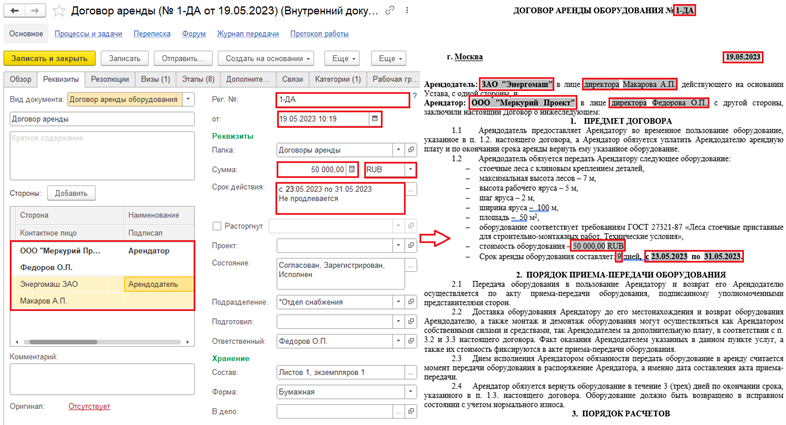Click into the Рег. № field
The height and width of the screenshot is (425, 786).
(343, 99)
